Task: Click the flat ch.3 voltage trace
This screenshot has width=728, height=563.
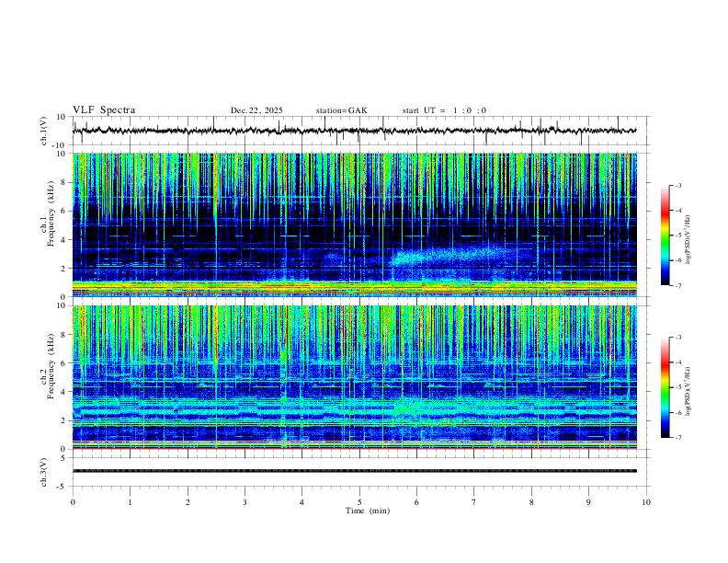Action: click(x=354, y=471)
